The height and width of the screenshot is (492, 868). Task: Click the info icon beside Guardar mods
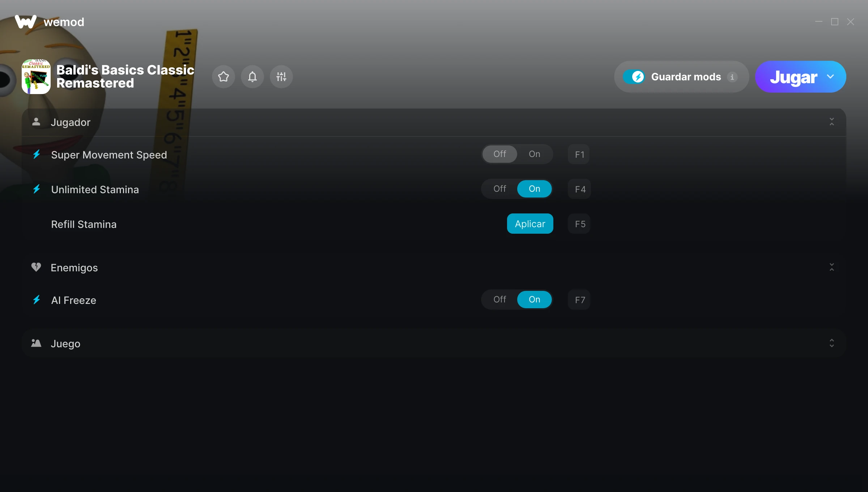(x=732, y=77)
